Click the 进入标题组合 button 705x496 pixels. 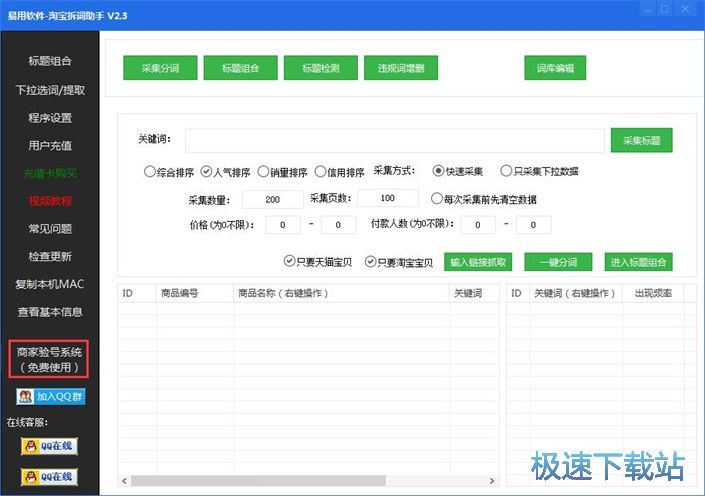[x=638, y=262]
